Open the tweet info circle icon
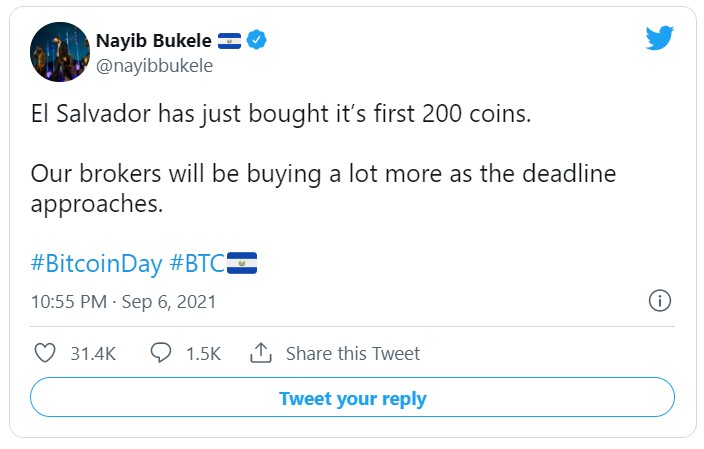Screen dimensions: 704x449 click(x=659, y=301)
